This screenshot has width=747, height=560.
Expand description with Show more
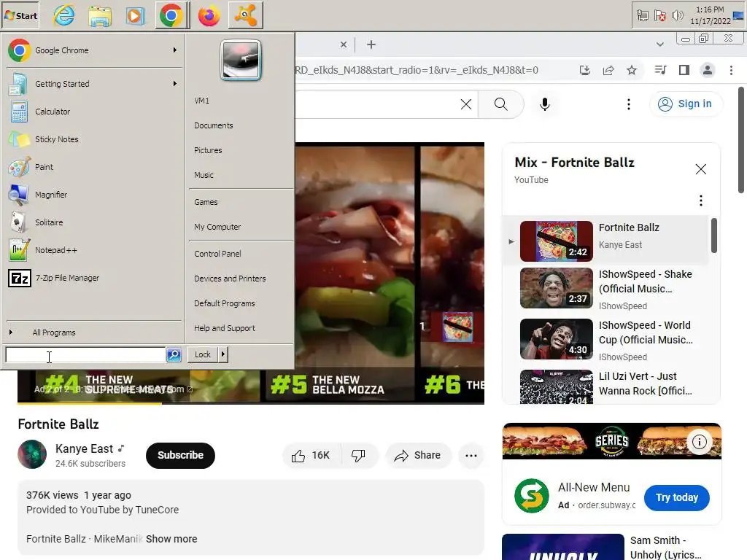(171, 539)
